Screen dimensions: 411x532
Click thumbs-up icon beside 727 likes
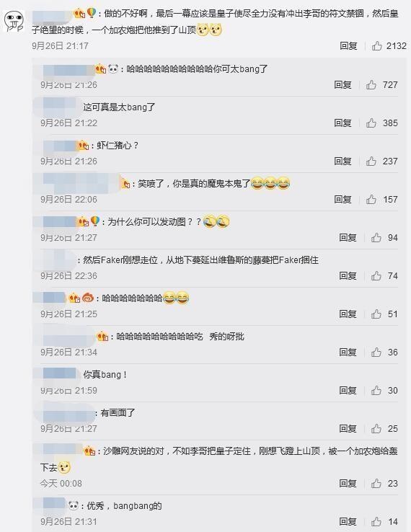(x=371, y=84)
